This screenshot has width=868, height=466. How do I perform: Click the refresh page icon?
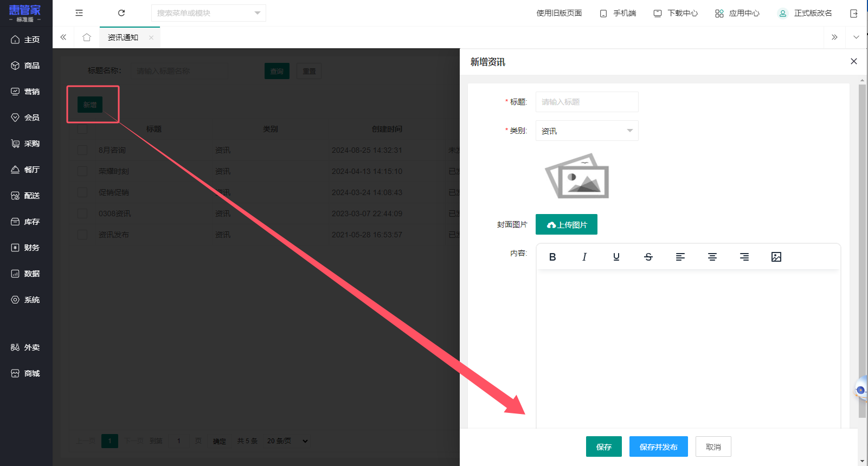tap(121, 13)
